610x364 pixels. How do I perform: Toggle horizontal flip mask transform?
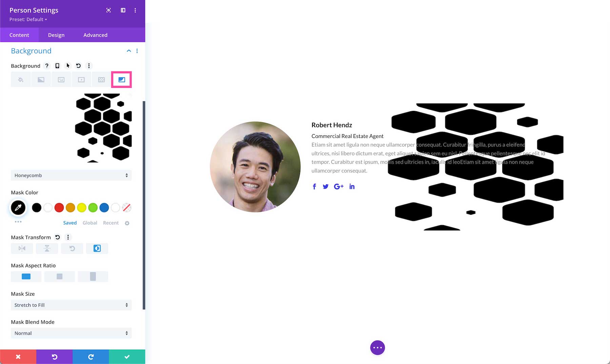[x=22, y=248]
